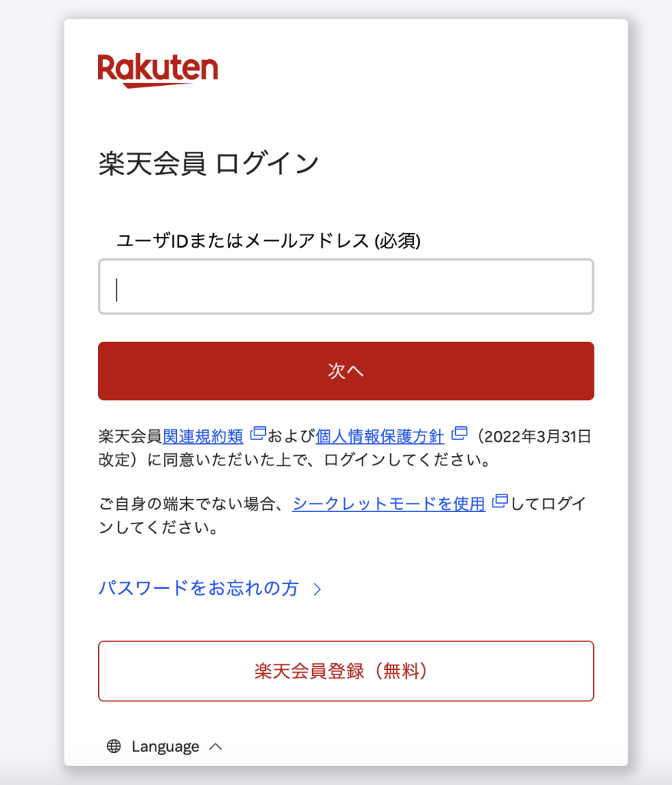Open the Language selection menu

165,745
